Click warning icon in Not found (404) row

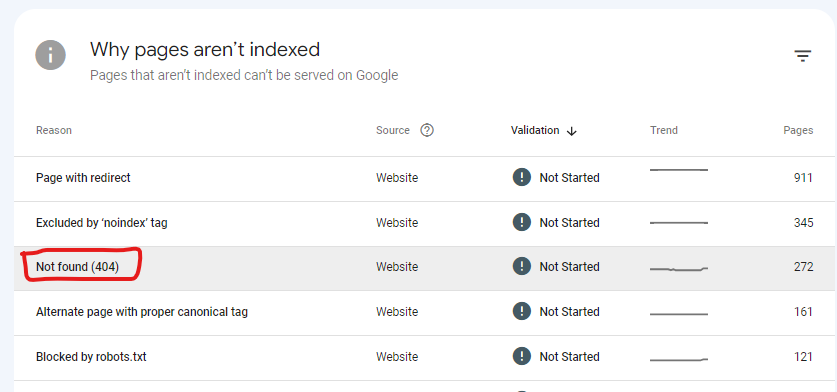click(522, 266)
